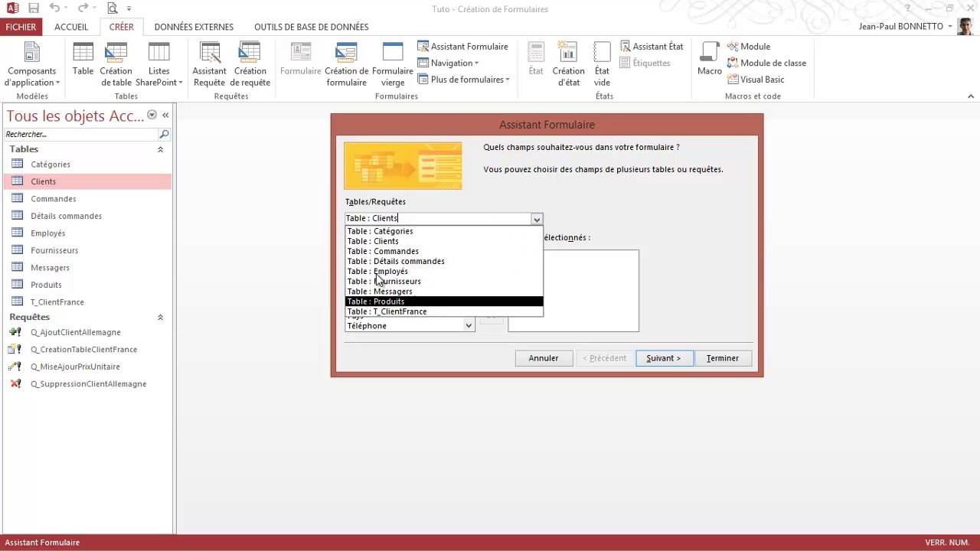Select Fournisseurs table in navigation pane
Viewport: 980px width, 551px height.
click(87, 250)
